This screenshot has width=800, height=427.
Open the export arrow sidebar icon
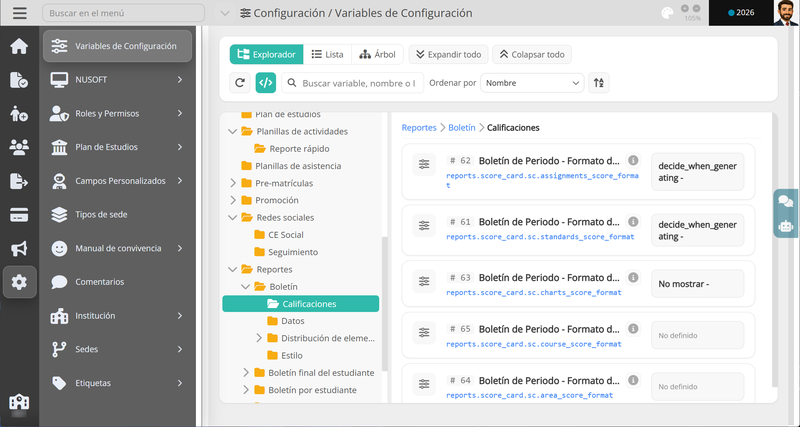19,181
